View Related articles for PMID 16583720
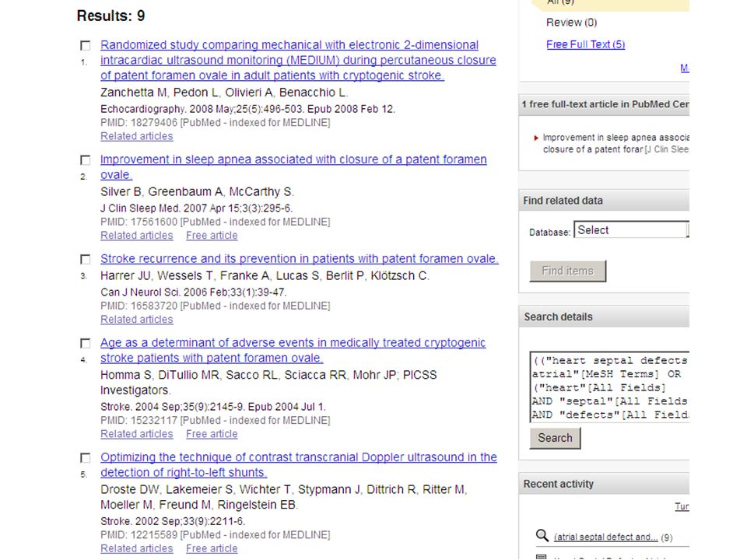This screenshot has height=560, width=747. point(137,320)
